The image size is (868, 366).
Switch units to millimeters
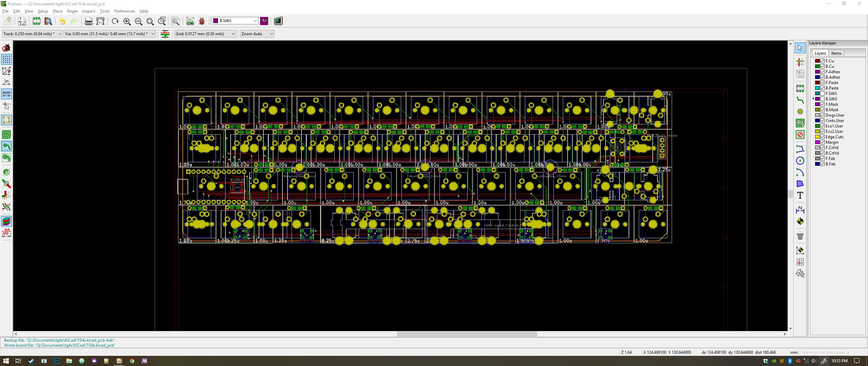click(6, 94)
